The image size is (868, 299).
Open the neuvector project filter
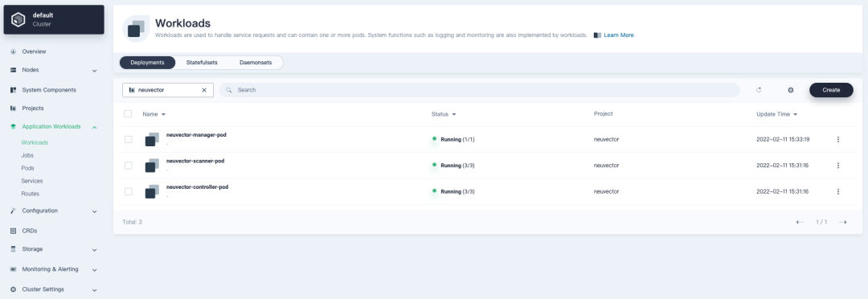pyautogui.click(x=168, y=90)
